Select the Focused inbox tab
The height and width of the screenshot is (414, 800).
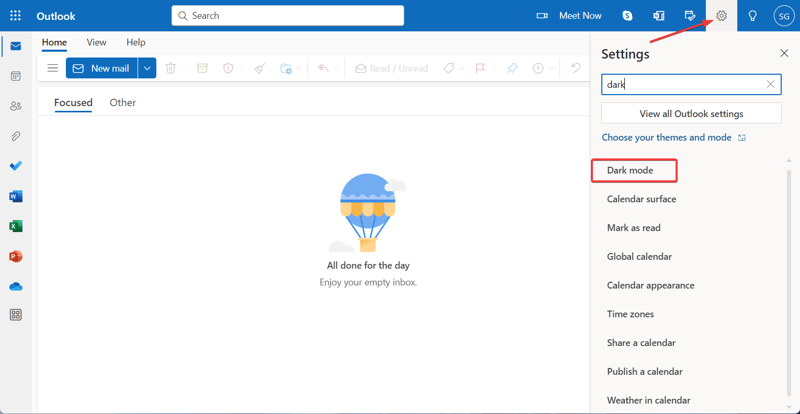(x=73, y=103)
